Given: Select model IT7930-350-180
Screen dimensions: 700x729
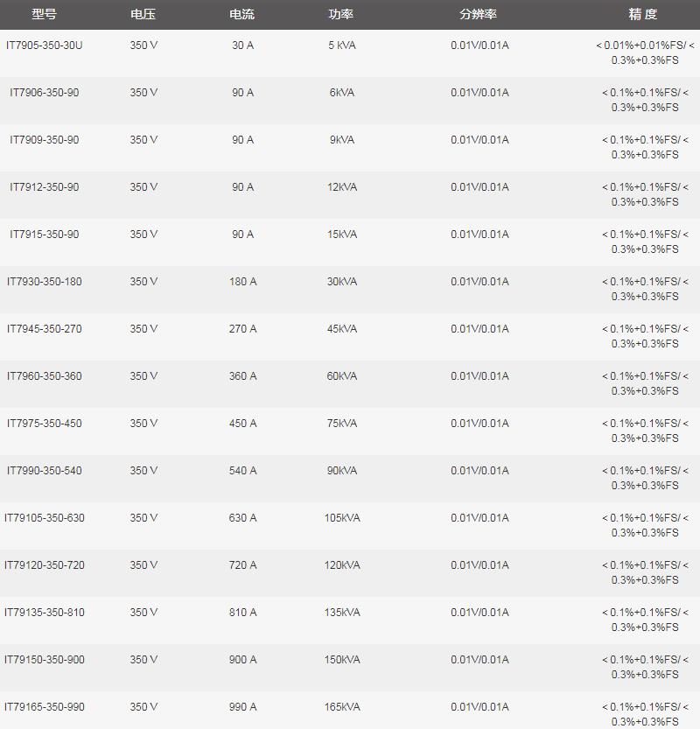Looking at the screenshot, I should (45, 282).
